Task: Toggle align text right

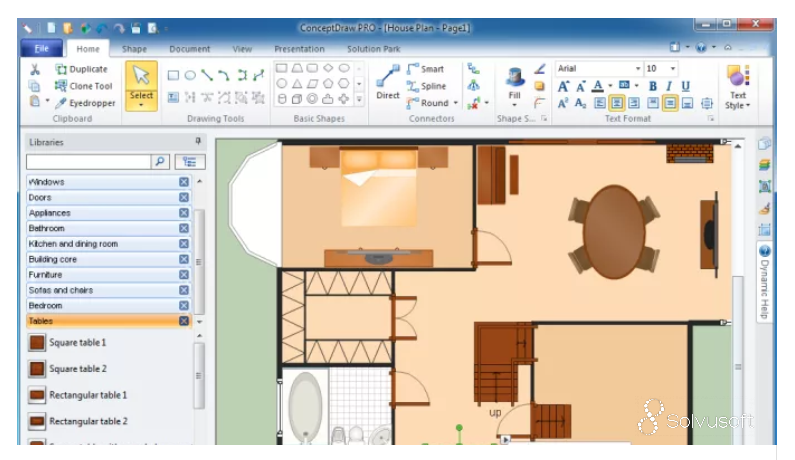Action: (x=634, y=103)
